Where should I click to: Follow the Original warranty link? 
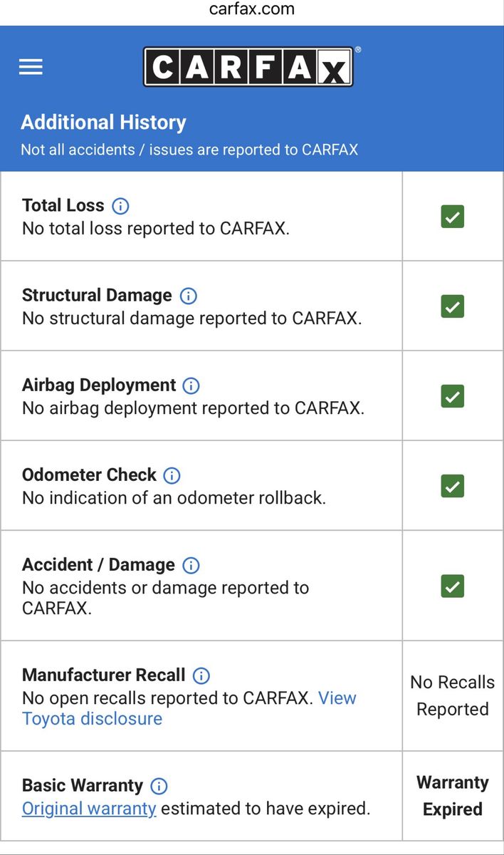[x=89, y=809]
